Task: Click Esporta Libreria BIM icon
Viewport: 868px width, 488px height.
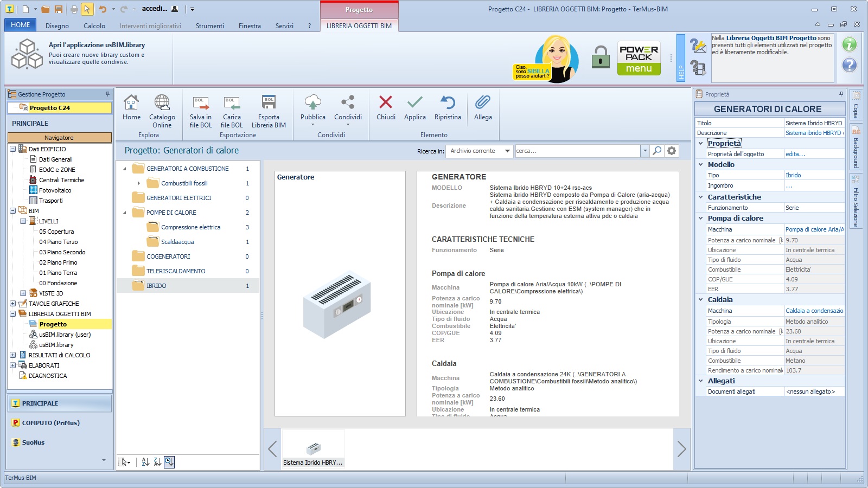Action: pyautogui.click(x=269, y=103)
